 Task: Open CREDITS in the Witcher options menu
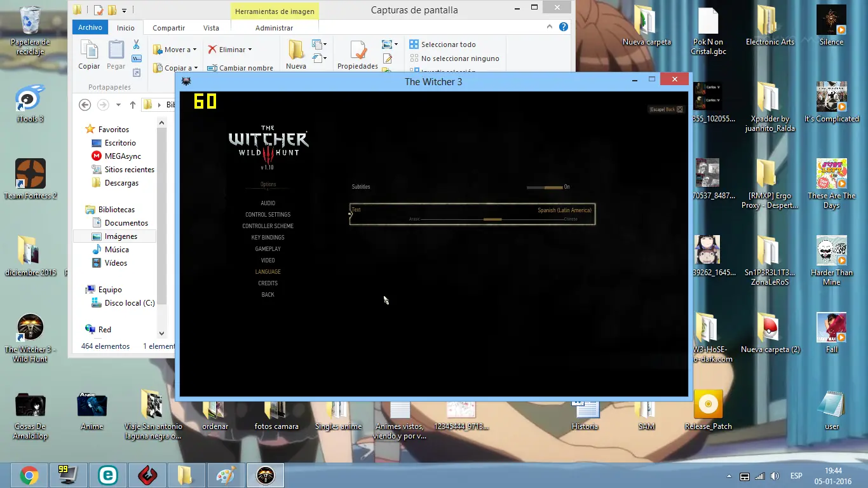(x=268, y=283)
